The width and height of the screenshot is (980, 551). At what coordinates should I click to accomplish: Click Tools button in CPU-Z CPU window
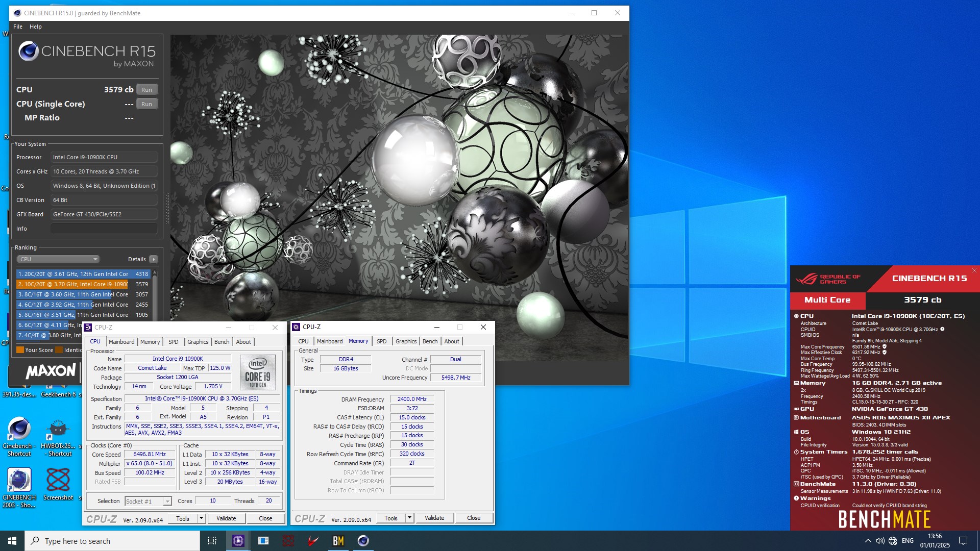click(183, 518)
